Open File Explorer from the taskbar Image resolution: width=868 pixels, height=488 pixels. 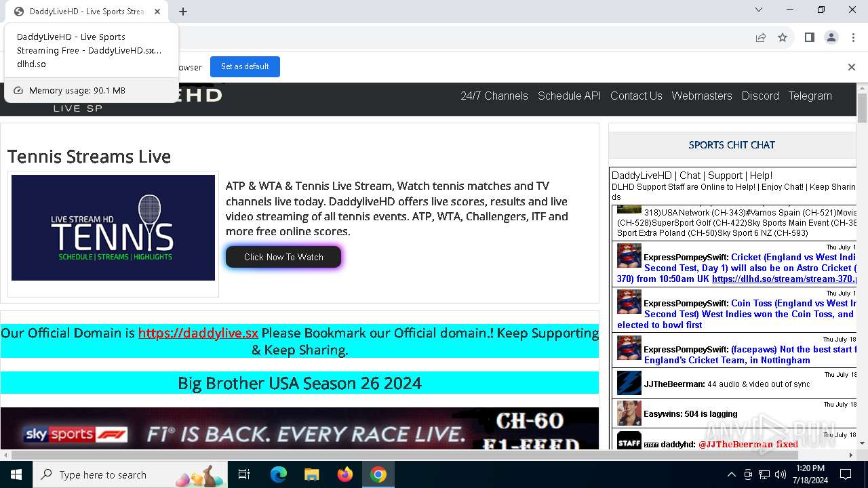[311, 474]
